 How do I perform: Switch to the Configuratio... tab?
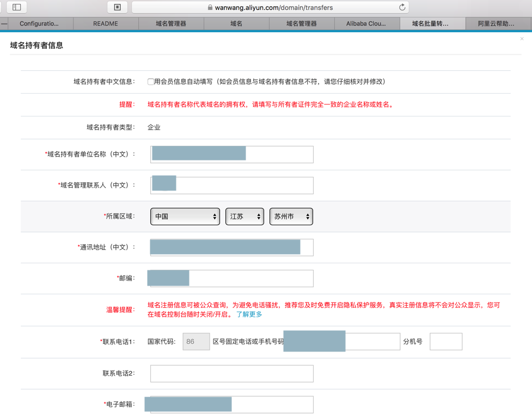point(39,23)
